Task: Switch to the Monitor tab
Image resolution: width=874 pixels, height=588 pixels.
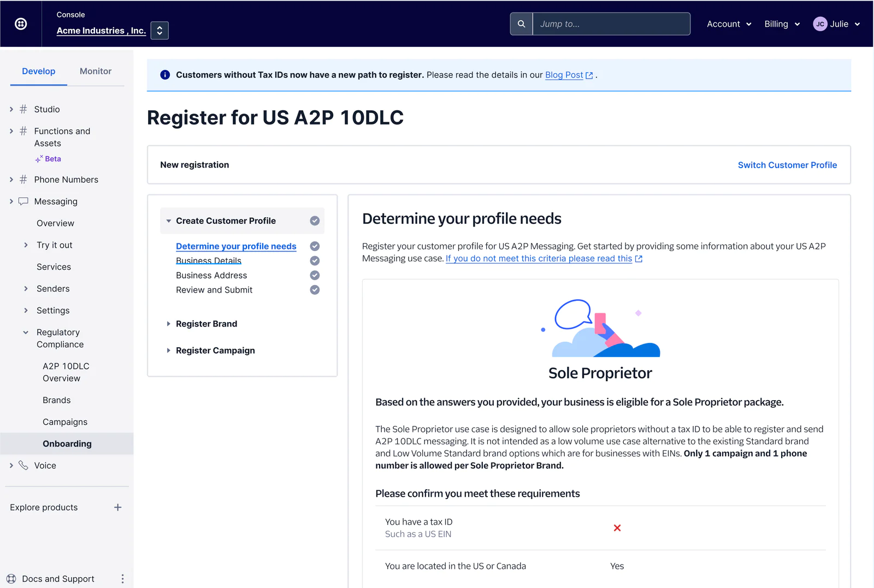Action: (x=95, y=71)
